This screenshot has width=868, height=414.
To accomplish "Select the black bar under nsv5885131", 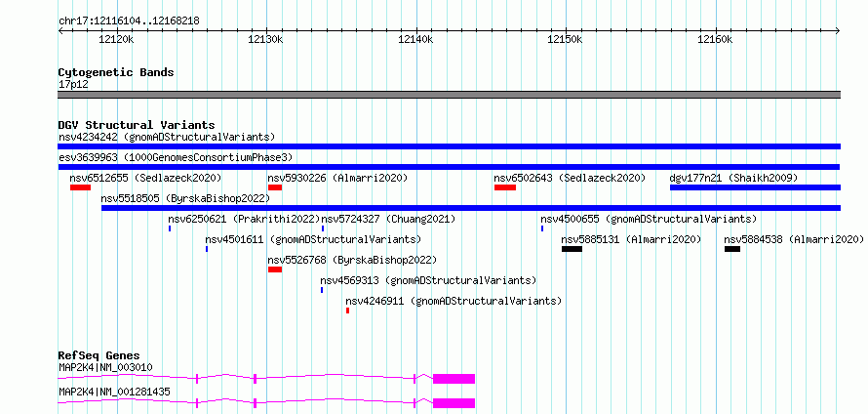I will pyautogui.click(x=572, y=249).
